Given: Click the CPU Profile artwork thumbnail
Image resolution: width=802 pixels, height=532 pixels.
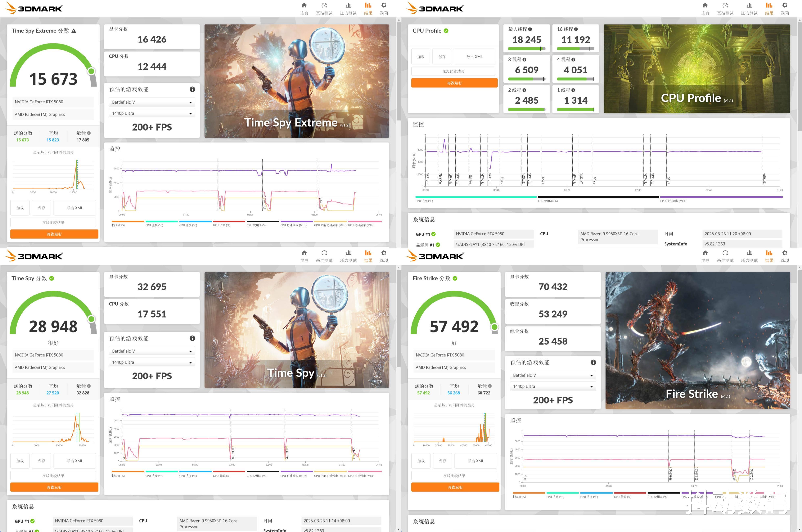Looking at the screenshot, I should (697, 69).
